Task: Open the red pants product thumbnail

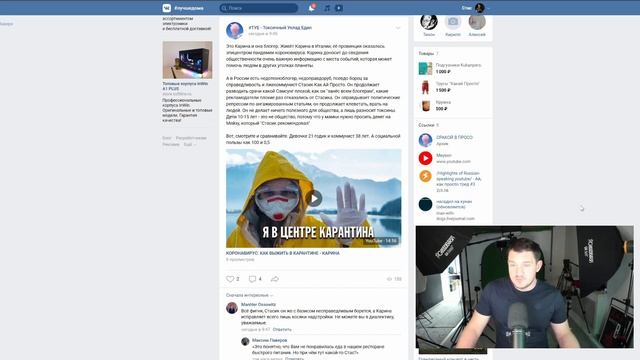Action: 425,87
